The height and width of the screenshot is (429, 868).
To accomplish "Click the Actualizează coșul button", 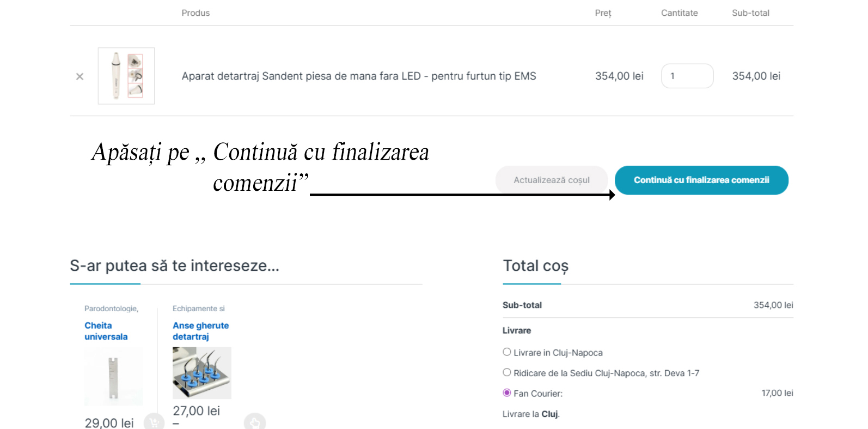I will [552, 180].
